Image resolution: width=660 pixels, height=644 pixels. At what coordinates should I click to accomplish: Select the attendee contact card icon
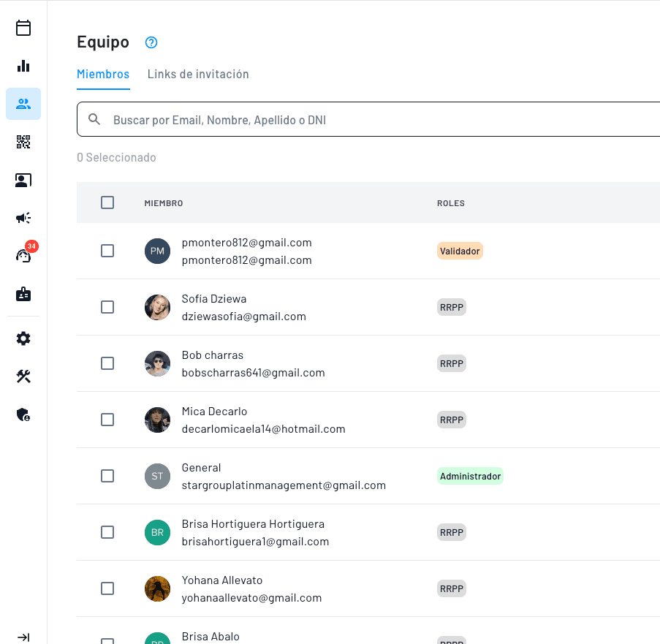click(x=23, y=180)
